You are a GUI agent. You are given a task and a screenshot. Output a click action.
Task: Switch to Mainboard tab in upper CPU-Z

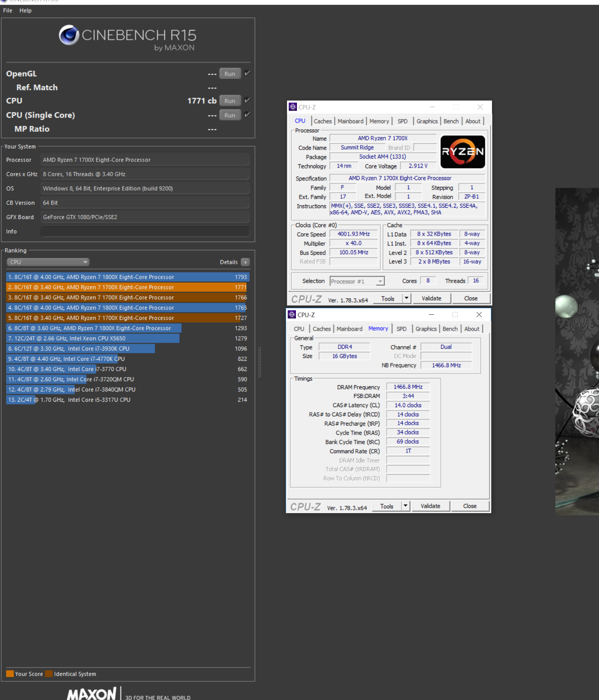point(350,121)
